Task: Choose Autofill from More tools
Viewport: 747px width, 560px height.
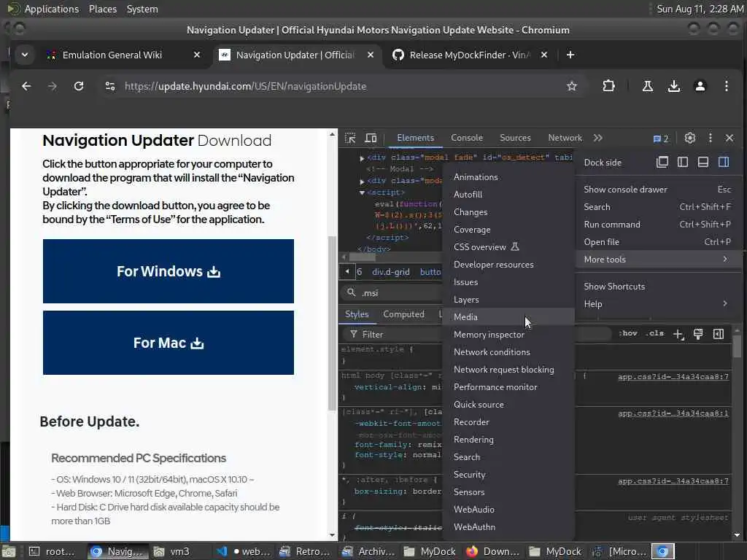Action: tap(508, 194)
